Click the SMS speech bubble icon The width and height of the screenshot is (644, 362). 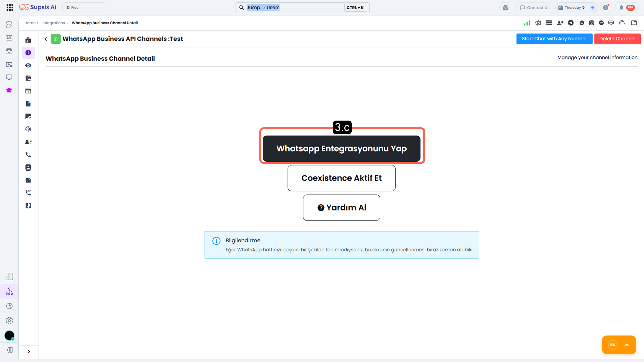(x=611, y=23)
